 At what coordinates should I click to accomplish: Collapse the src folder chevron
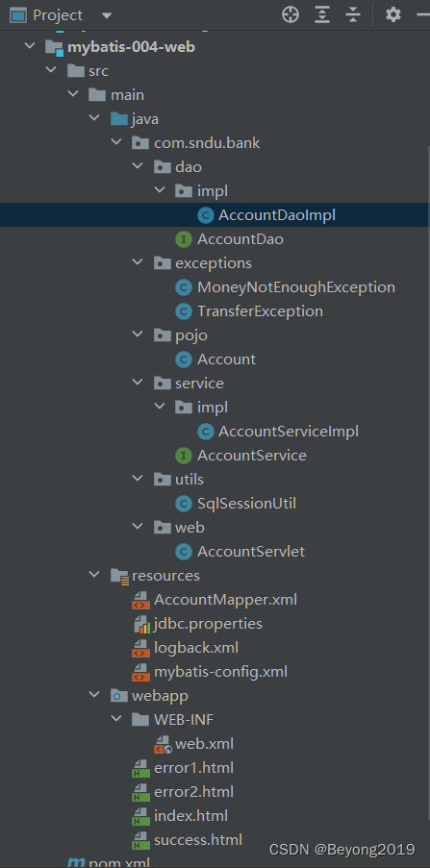tap(52, 70)
